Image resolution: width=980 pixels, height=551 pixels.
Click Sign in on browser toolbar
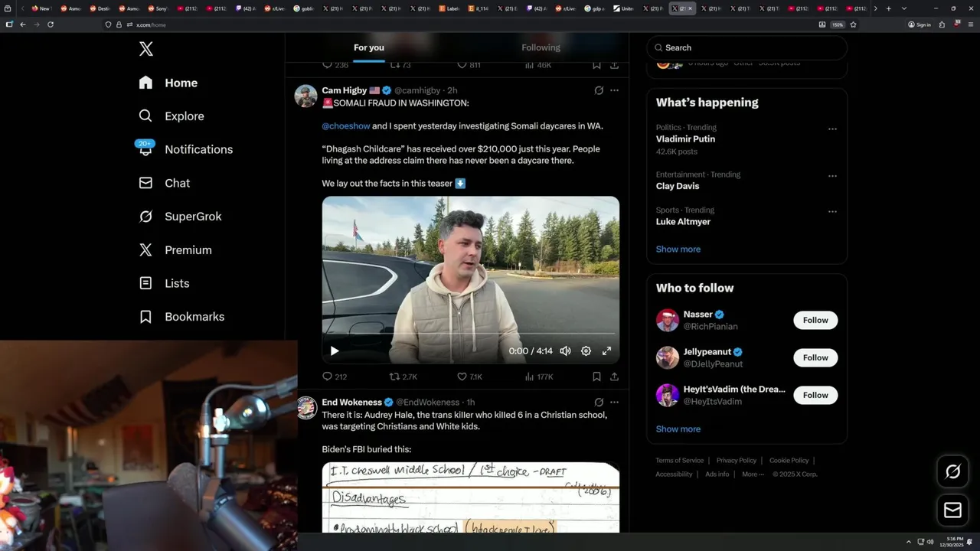tap(920, 24)
